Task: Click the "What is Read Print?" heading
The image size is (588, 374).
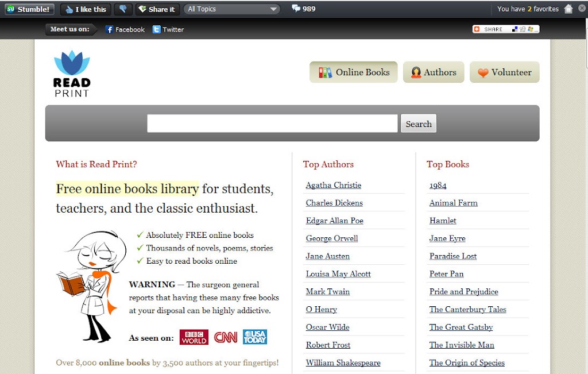Action: click(x=96, y=164)
